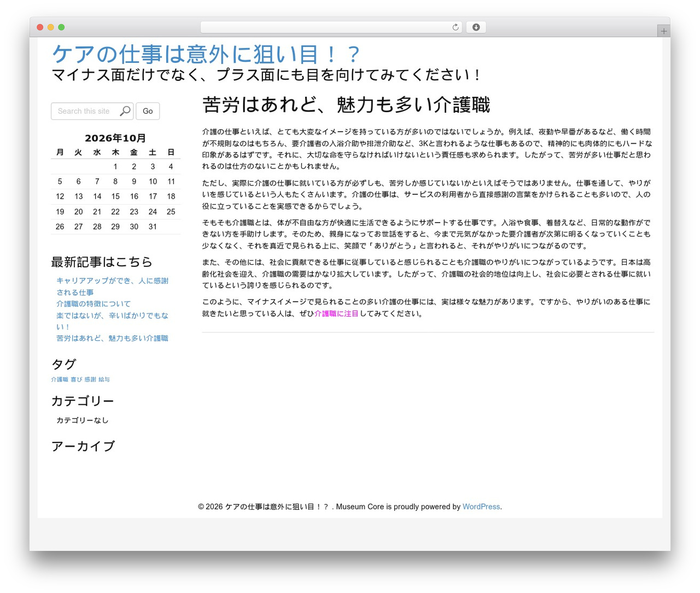Minimize the window with yellow button
The height and width of the screenshot is (593, 700).
pos(51,27)
